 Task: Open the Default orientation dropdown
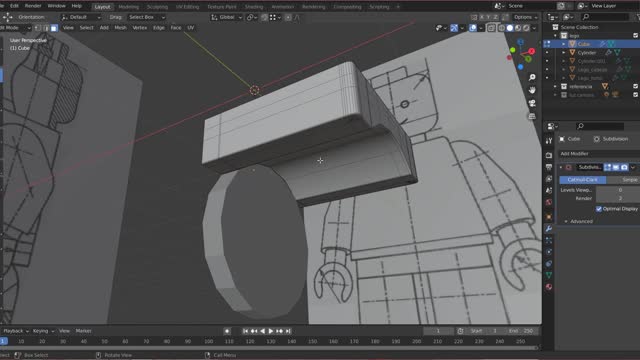pos(81,17)
